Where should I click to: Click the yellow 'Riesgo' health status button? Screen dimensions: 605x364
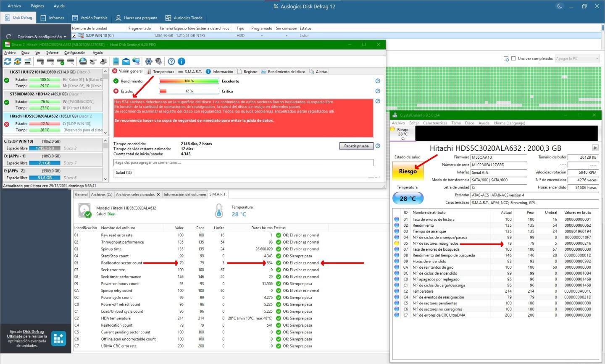(408, 171)
